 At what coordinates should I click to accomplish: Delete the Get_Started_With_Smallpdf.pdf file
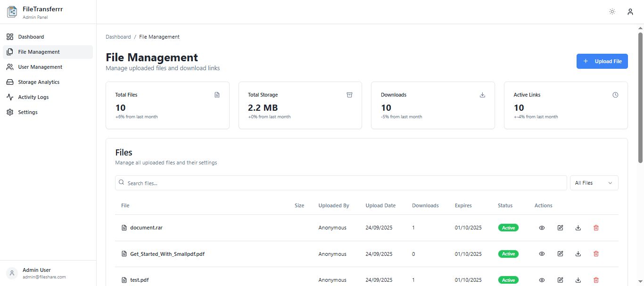[x=596, y=254]
